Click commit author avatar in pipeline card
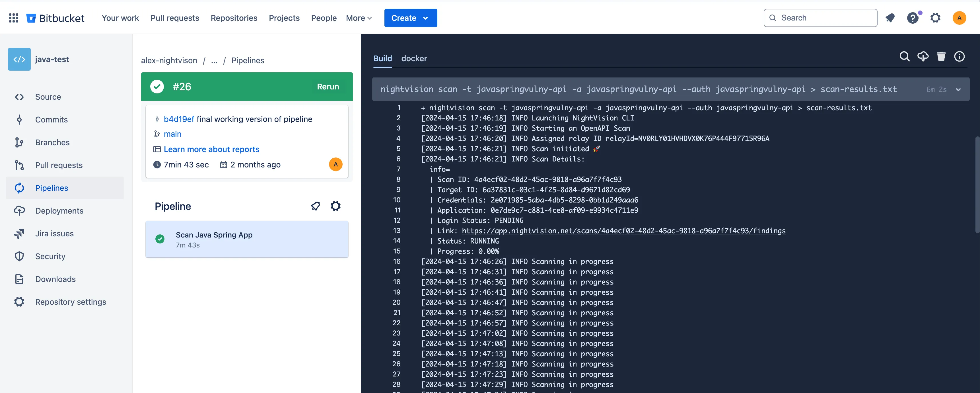The height and width of the screenshot is (393, 980). [x=335, y=165]
